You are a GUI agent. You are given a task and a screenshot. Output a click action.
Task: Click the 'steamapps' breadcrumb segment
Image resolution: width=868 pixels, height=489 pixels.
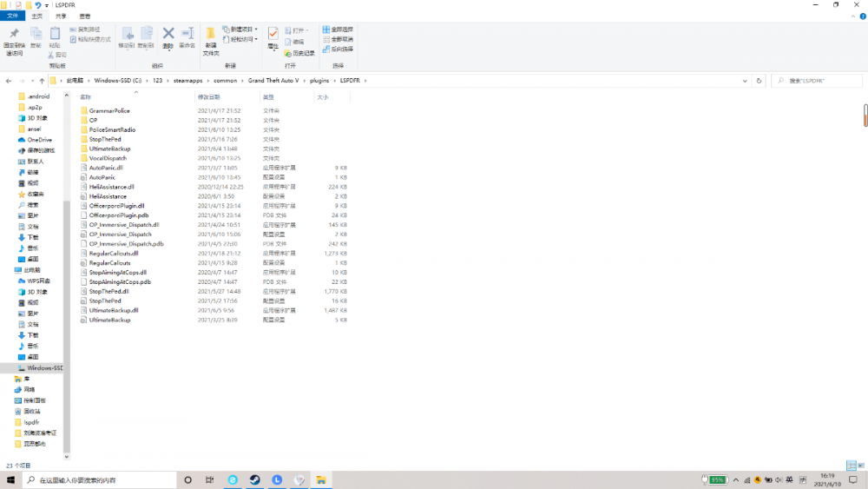click(x=187, y=81)
